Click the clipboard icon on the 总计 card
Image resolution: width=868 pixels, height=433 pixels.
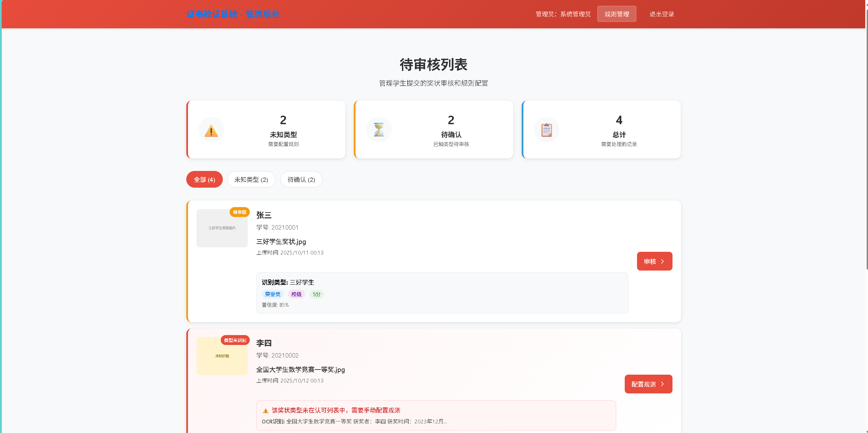tap(547, 130)
